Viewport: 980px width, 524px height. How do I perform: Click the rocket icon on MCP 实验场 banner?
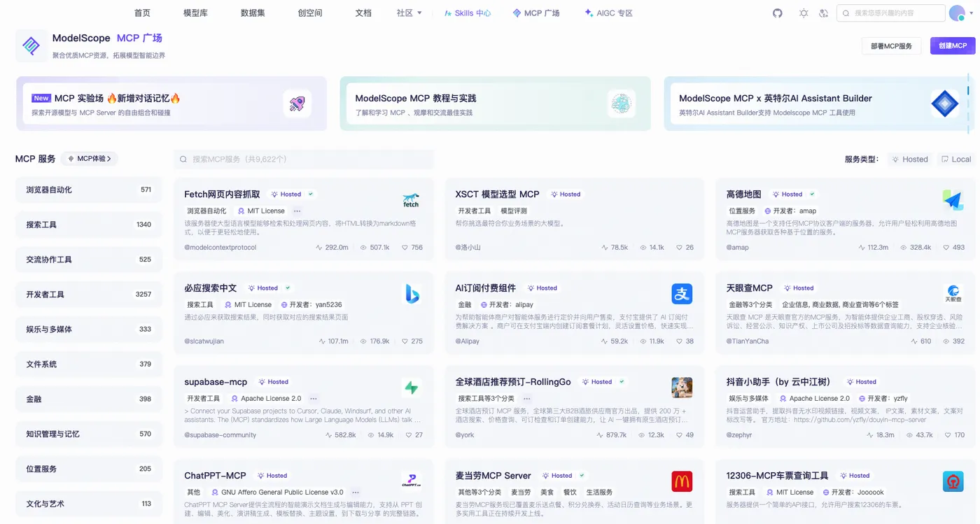tap(297, 104)
